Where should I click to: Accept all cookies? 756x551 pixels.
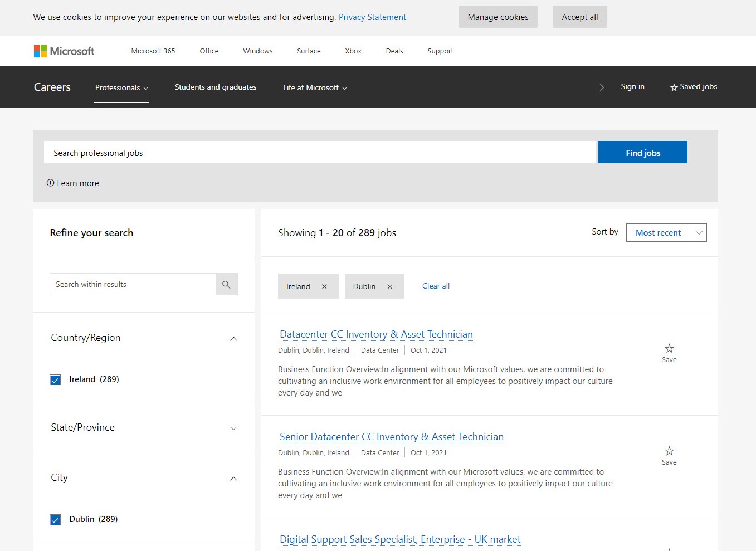(x=579, y=17)
